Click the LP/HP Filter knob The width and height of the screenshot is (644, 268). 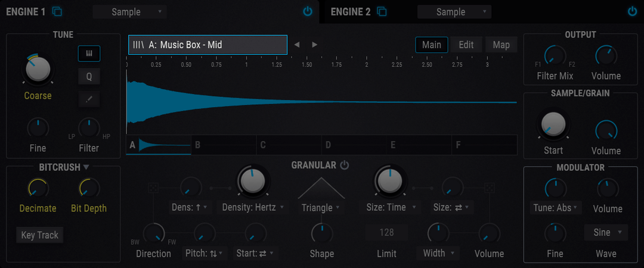pos(89,127)
